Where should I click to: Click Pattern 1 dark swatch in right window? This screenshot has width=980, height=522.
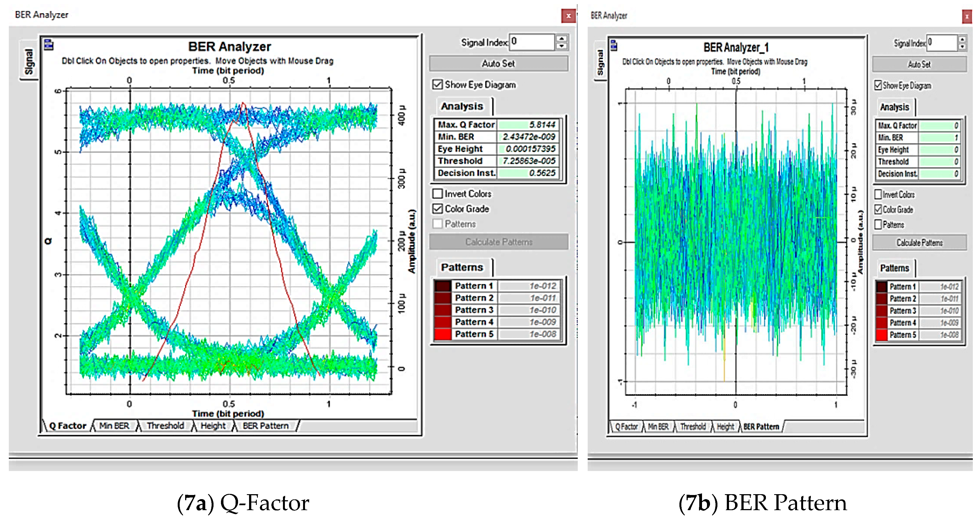tap(881, 286)
